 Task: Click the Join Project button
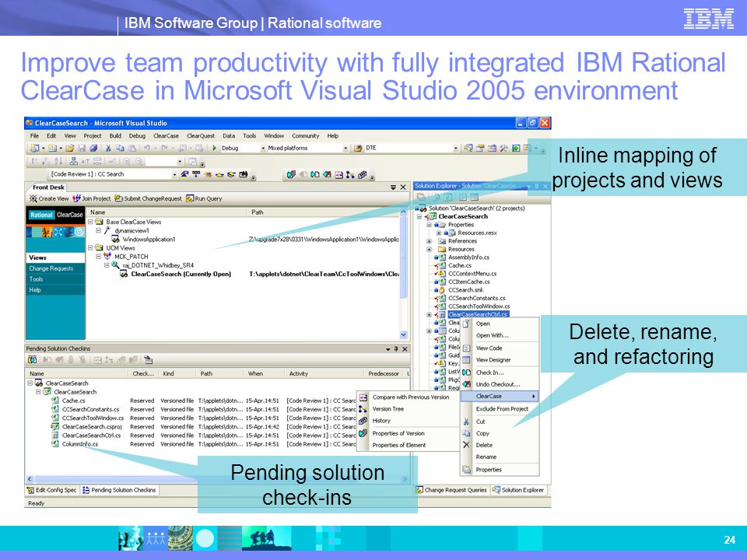(92, 198)
